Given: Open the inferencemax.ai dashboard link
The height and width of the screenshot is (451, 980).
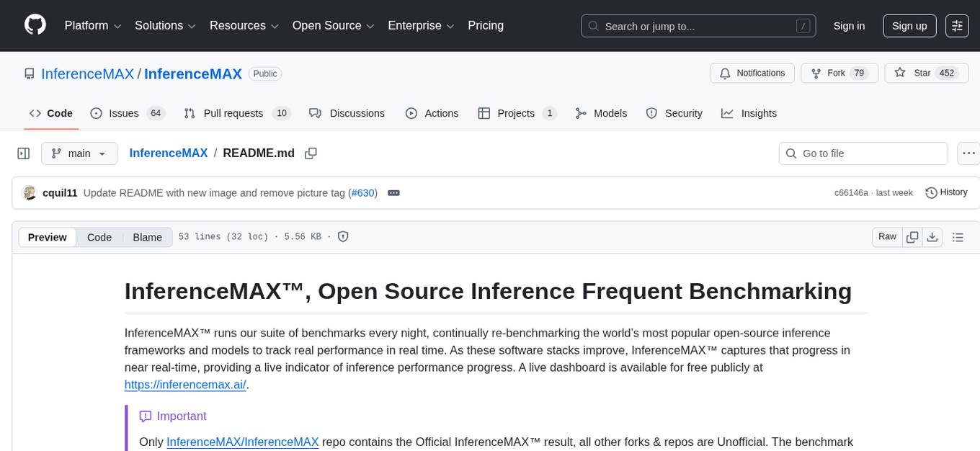Looking at the screenshot, I should [x=185, y=385].
